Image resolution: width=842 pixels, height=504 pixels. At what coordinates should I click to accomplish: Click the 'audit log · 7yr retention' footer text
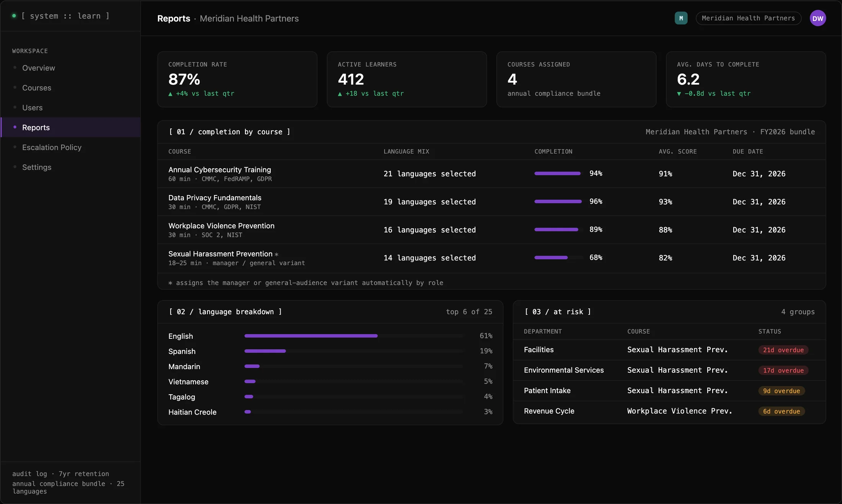pos(60,473)
